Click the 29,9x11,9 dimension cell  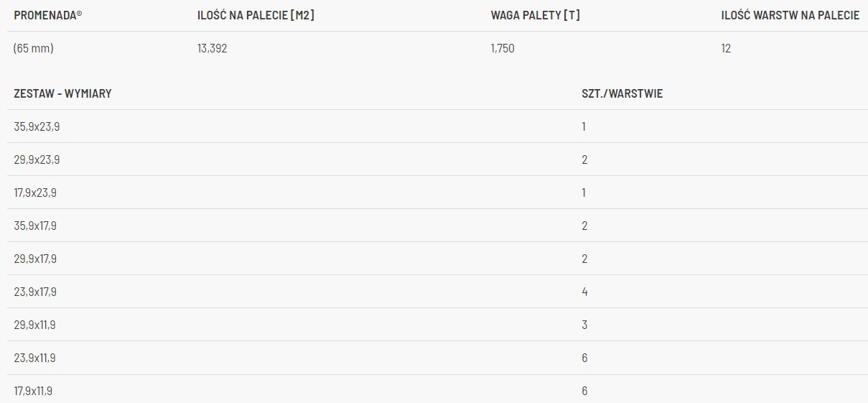[x=34, y=325]
